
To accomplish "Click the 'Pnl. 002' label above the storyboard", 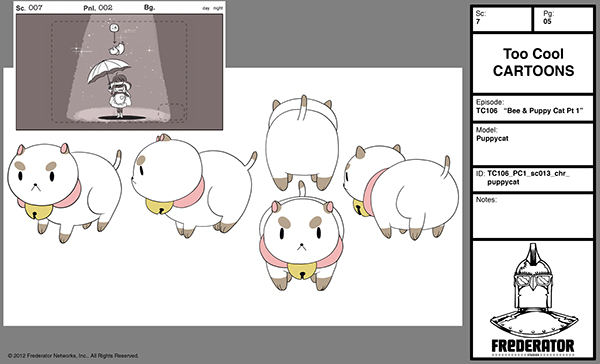I will click(x=98, y=8).
